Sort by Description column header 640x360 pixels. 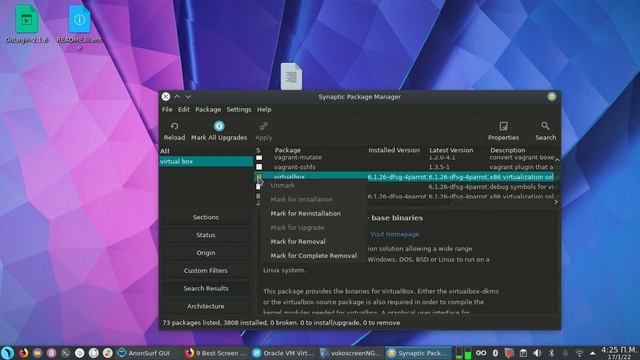click(507, 150)
